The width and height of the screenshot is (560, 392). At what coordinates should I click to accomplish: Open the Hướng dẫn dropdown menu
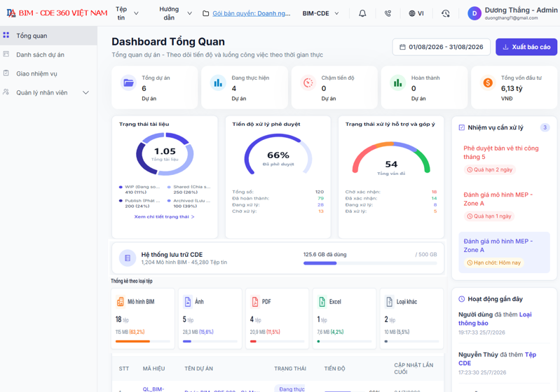coord(175,13)
